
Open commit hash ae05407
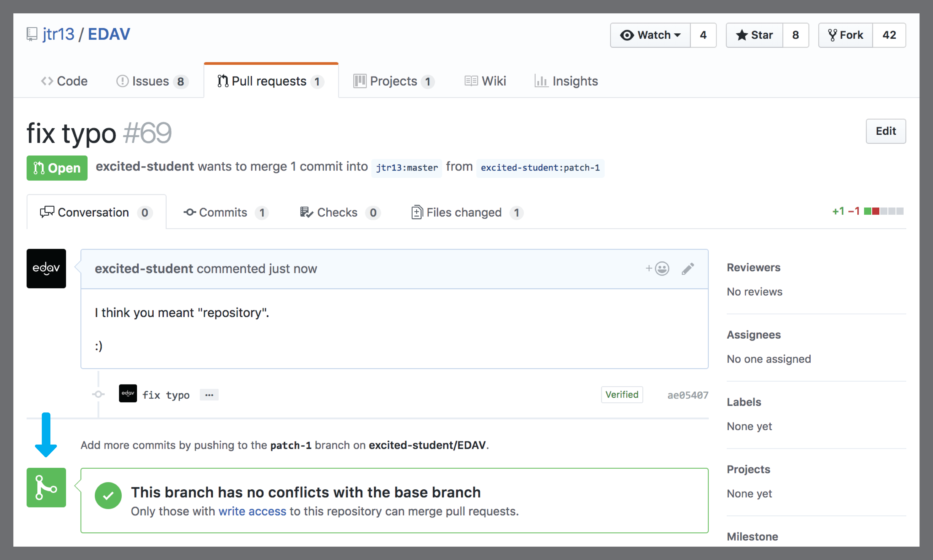tap(688, 395)
